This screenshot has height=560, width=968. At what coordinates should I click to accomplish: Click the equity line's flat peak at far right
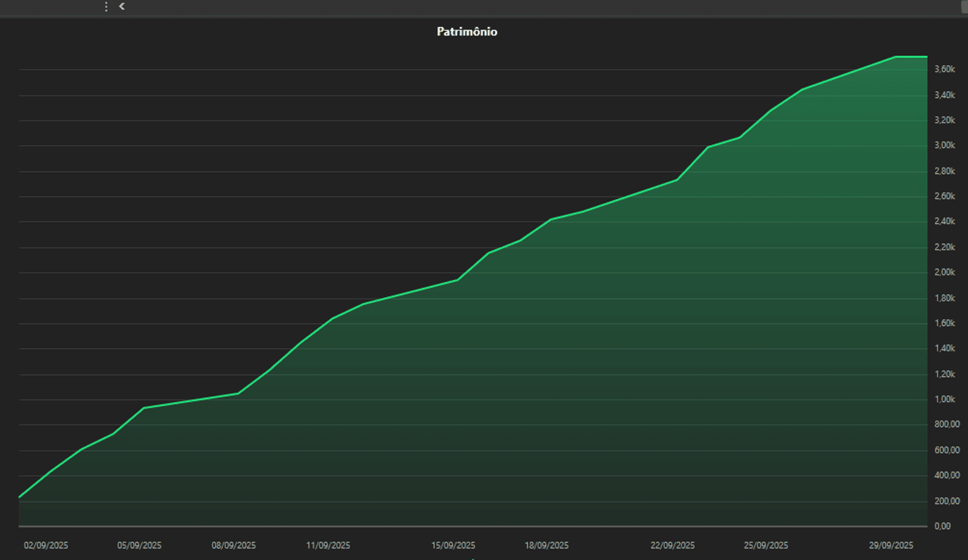911,57
